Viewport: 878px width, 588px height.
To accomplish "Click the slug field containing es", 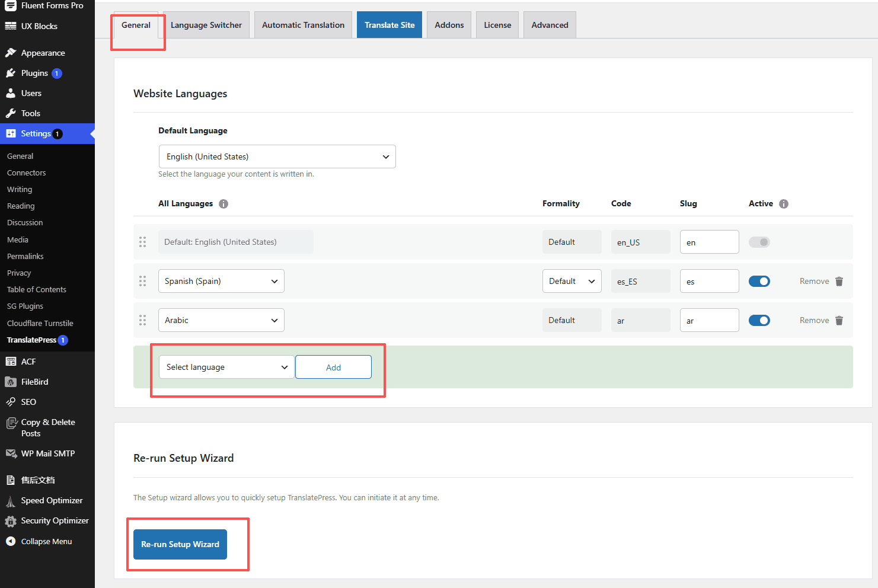I will [710, 281].
